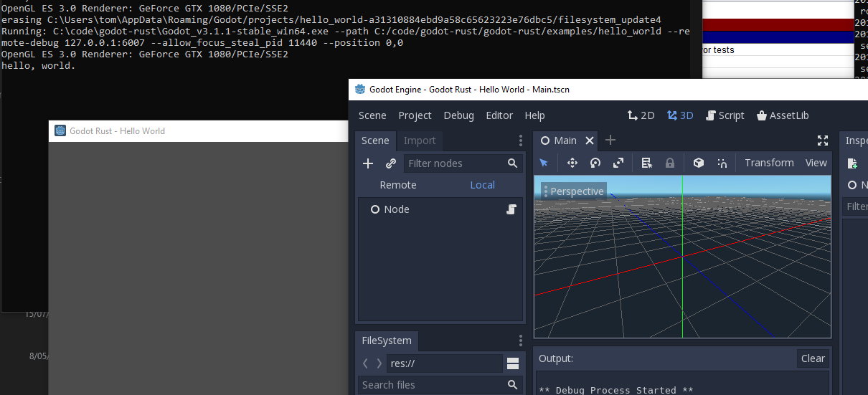Click the Filter nodes input field
The image size is (868, 395).
[x=463, y=163]
